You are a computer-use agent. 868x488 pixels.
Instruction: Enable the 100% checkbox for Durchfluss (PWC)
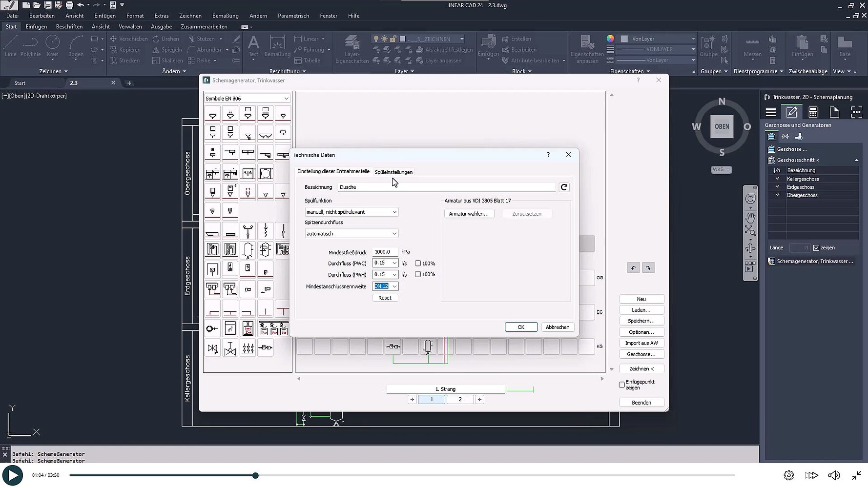coord(418,264)
